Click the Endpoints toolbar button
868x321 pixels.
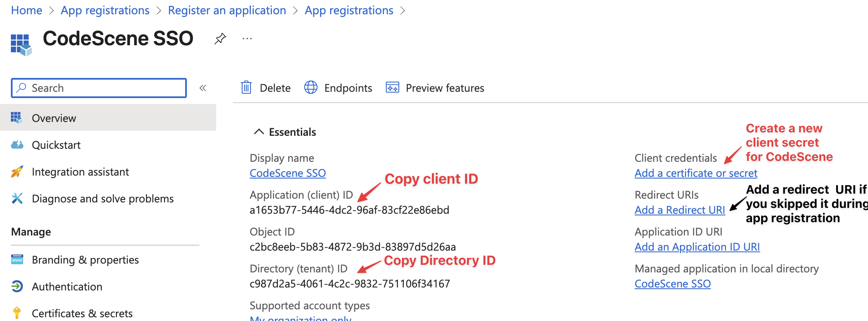(x=338, y=88)
